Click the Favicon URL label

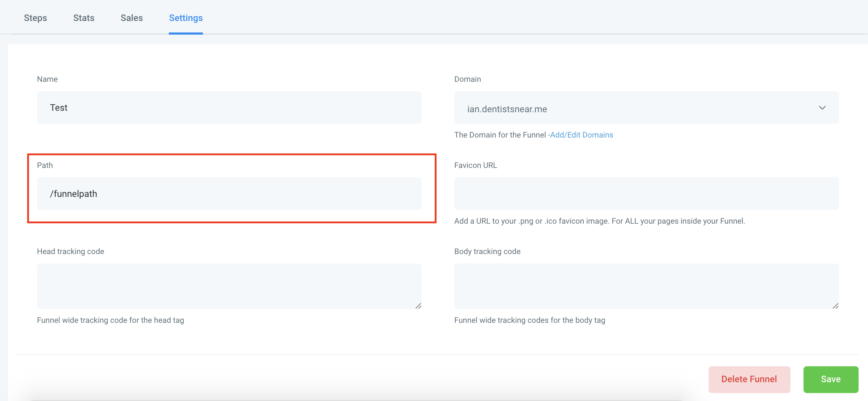476,165
